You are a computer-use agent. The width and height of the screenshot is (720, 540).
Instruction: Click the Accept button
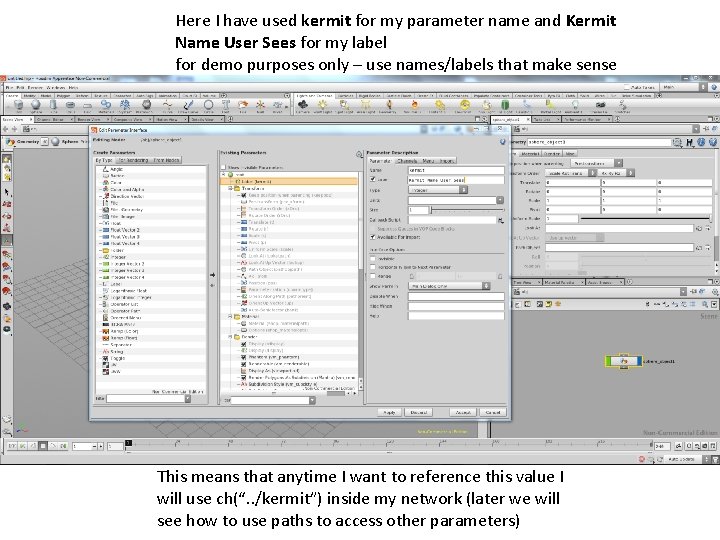click(463, 412)
